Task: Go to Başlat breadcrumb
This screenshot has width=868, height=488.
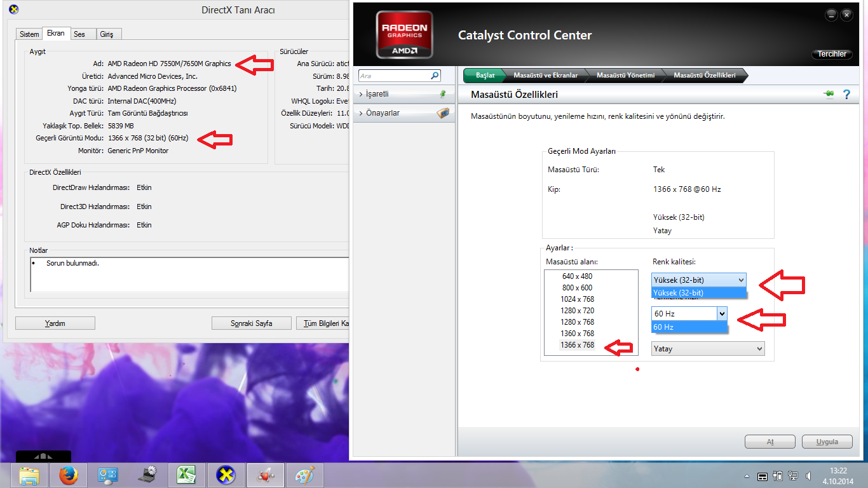Action: pos(485,75)
